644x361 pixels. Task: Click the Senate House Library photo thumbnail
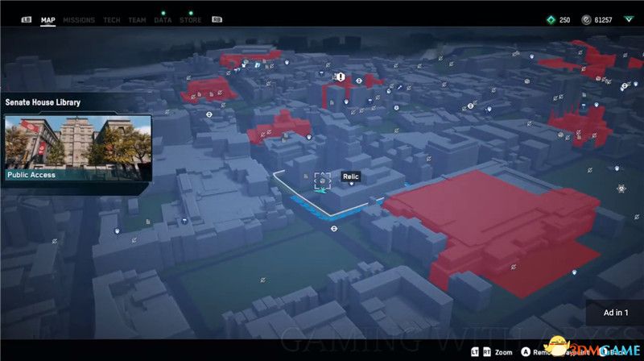(78, 148)
